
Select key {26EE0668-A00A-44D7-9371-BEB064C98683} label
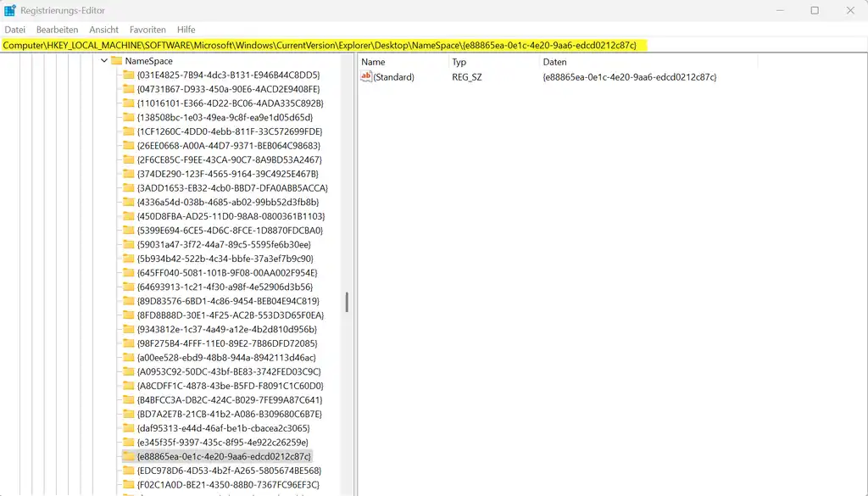point(229,146)
